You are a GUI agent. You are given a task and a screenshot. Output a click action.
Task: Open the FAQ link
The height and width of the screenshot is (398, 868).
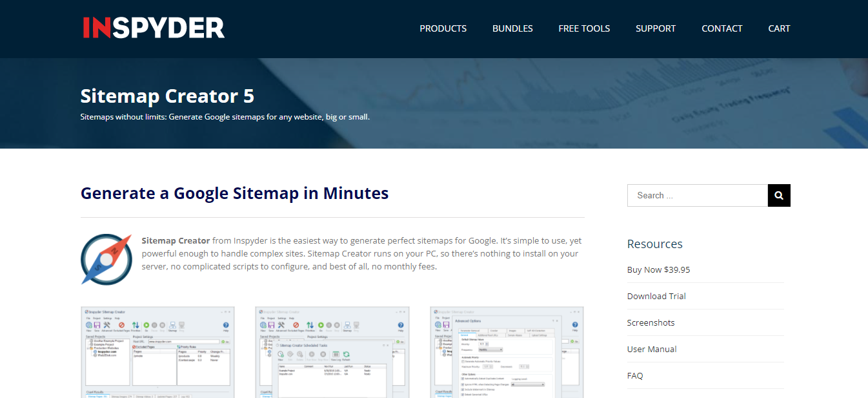tap(635, 375)
